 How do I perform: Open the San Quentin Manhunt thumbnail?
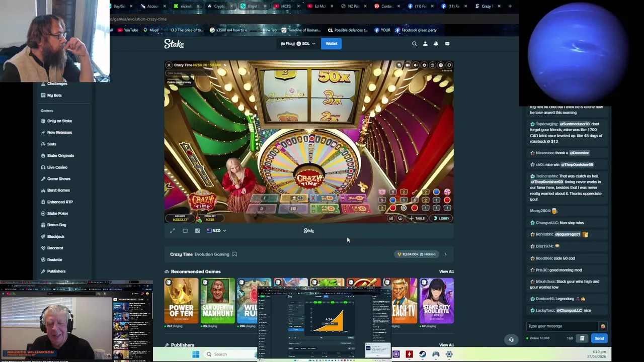coord(218,301)
